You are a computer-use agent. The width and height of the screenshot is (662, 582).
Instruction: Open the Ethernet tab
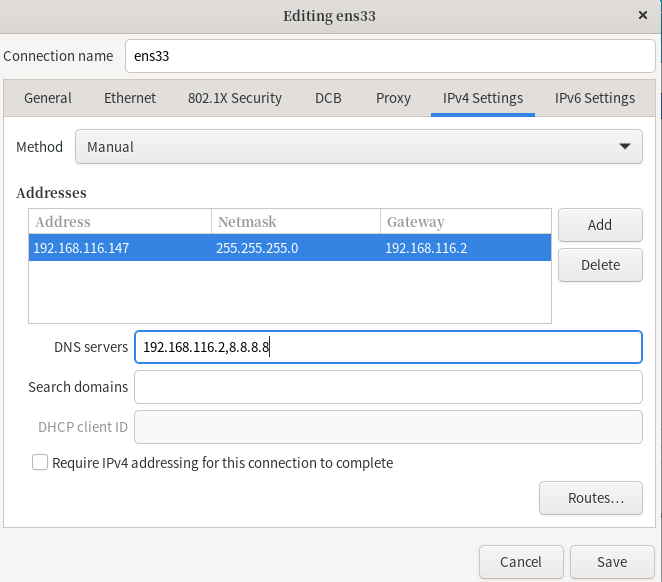[130, 98]
